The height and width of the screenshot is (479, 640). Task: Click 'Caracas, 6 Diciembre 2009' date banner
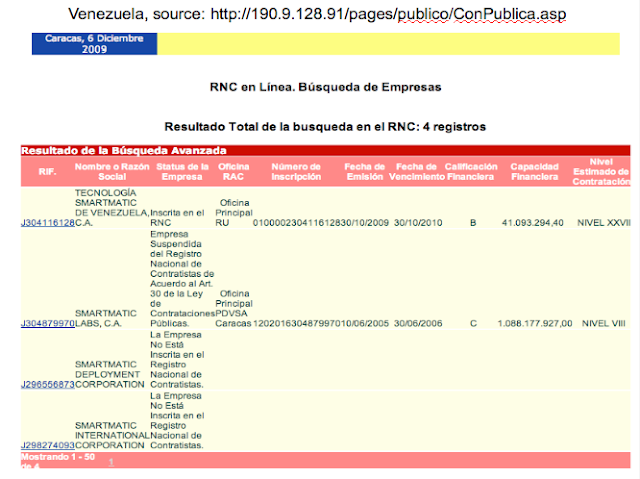[x=94, y=44]
